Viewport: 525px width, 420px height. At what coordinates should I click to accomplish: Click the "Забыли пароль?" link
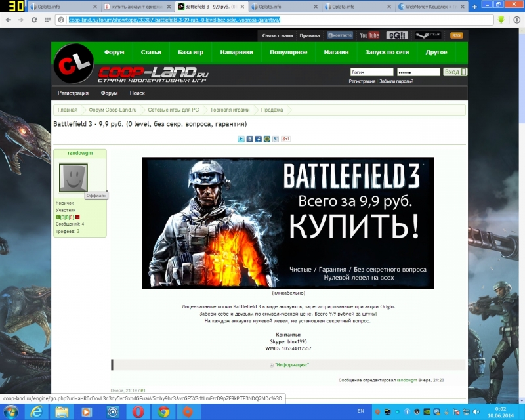pyautogui.click(x=396, y=81)
